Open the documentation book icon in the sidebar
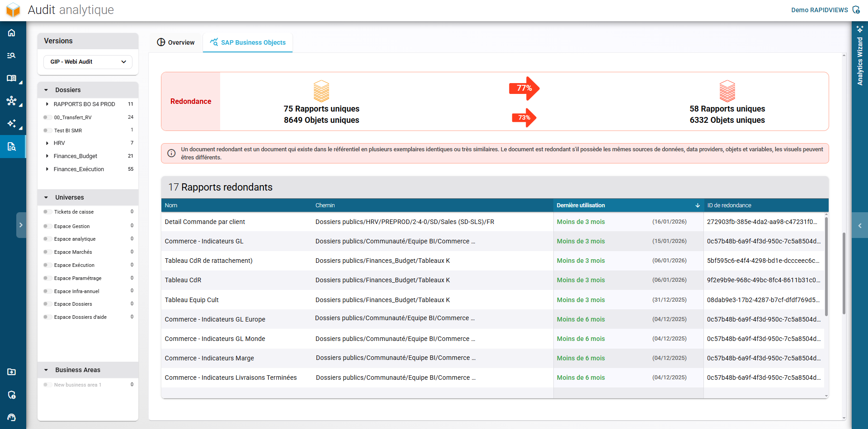 [12, 78]
